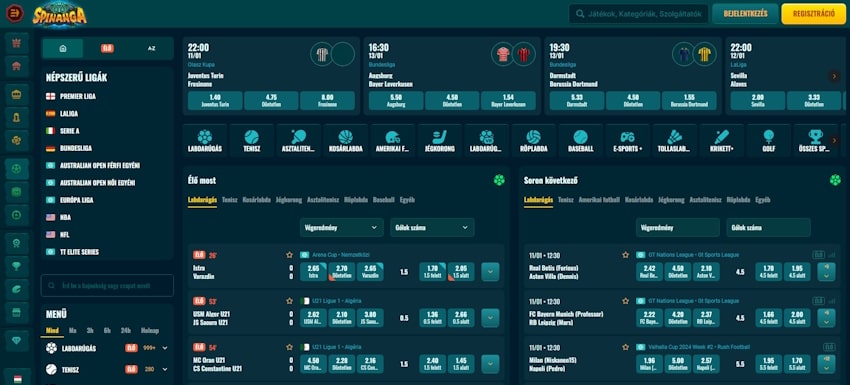Expand the Labdarúgás row chevron in Menü
Image resolution: width=850 pixels, height=385 pixels.
tap(165, 348)
